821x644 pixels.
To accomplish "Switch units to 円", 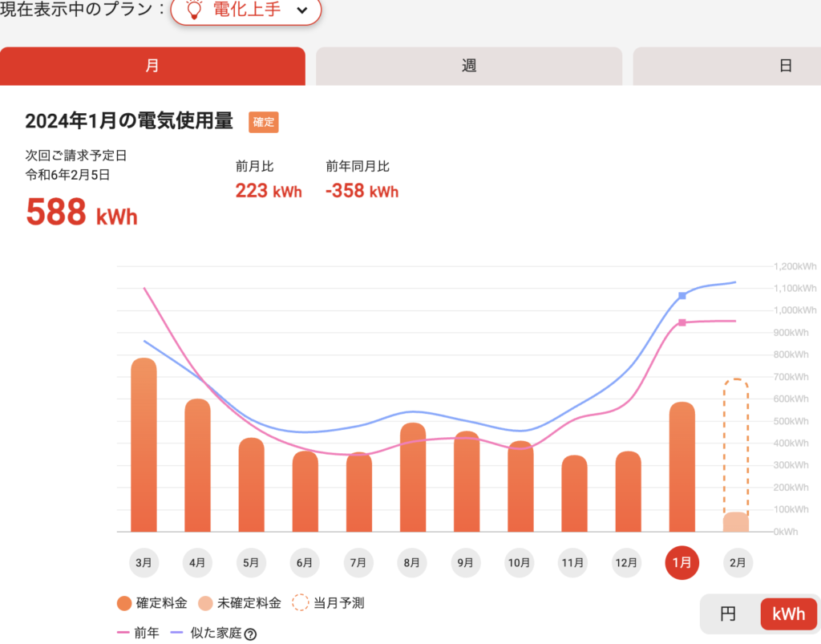I will tap(728, 614).
